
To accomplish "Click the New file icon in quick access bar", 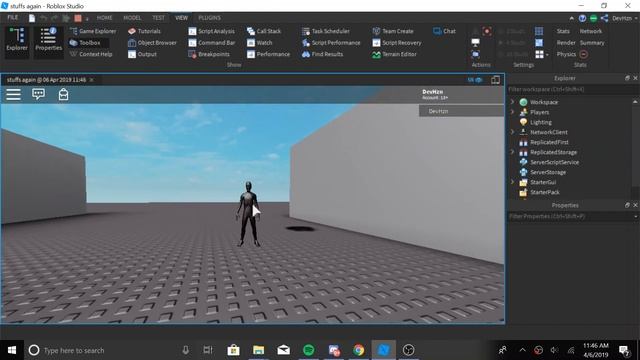I will [x=32, y=18].
